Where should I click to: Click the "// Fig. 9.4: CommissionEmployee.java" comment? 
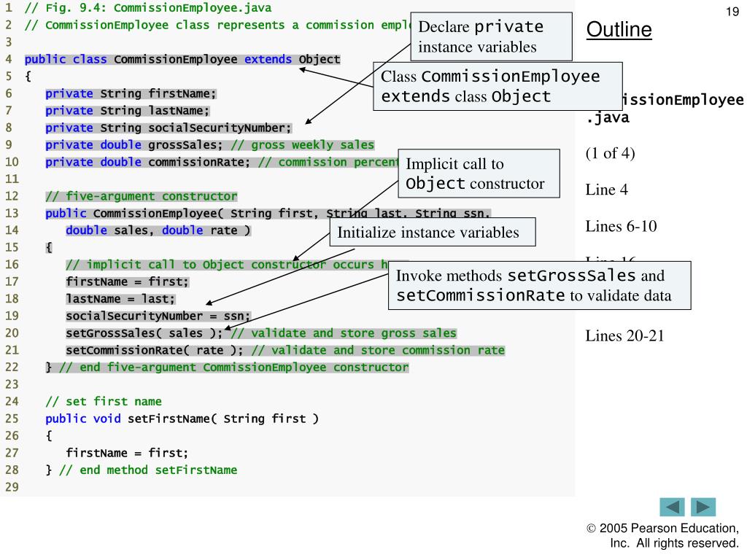148,7
